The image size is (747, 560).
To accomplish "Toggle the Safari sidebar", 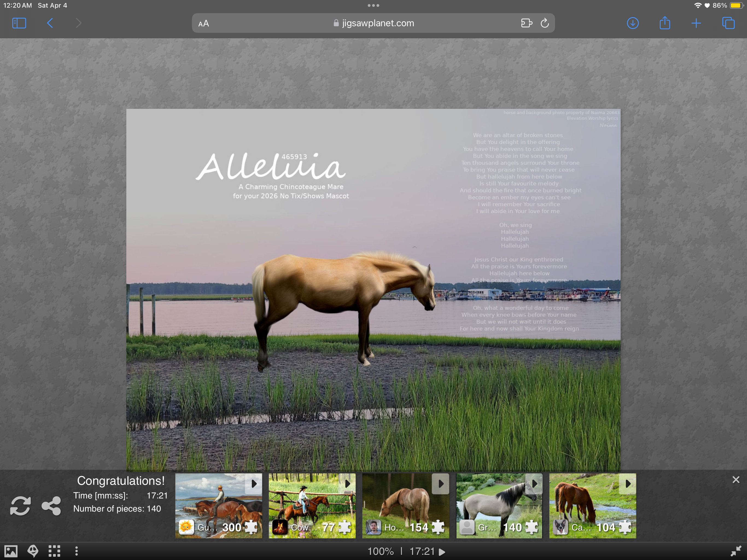I will (19, 23).
